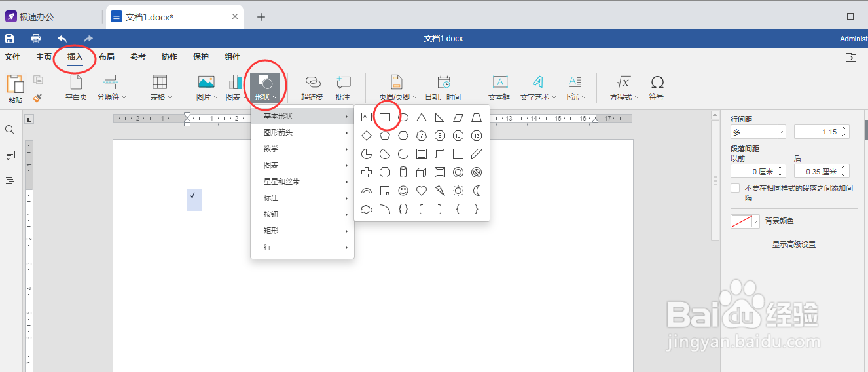Open the 表格 table dropdown
Screen dimensions: 868x372
(x=160, y=88)
